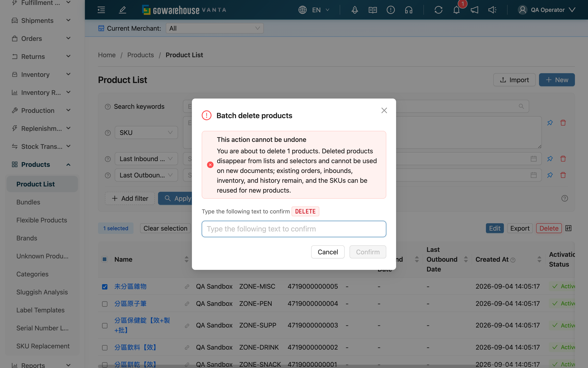Collapse the sidebar menu icon
The width and height of the screenshot is (588, 368).
coord(101,10)
